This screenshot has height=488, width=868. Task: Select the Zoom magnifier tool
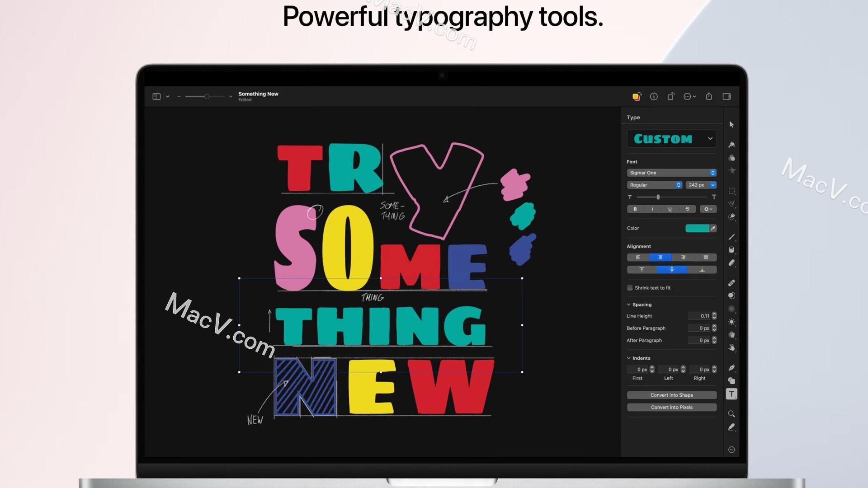click(731, 414)
